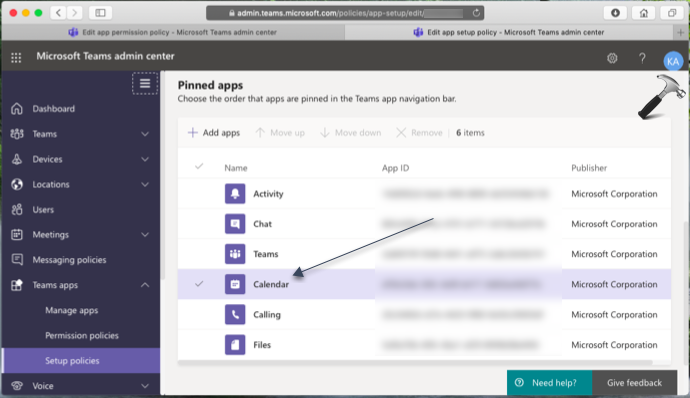
Task: Expand the Teams section chevron
Action: [145, 134]
